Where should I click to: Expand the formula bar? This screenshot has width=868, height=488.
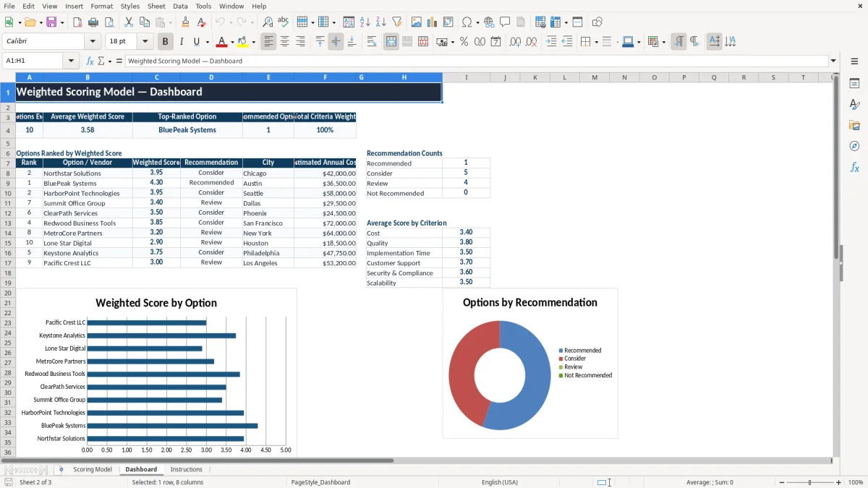(x=833, y=61)
